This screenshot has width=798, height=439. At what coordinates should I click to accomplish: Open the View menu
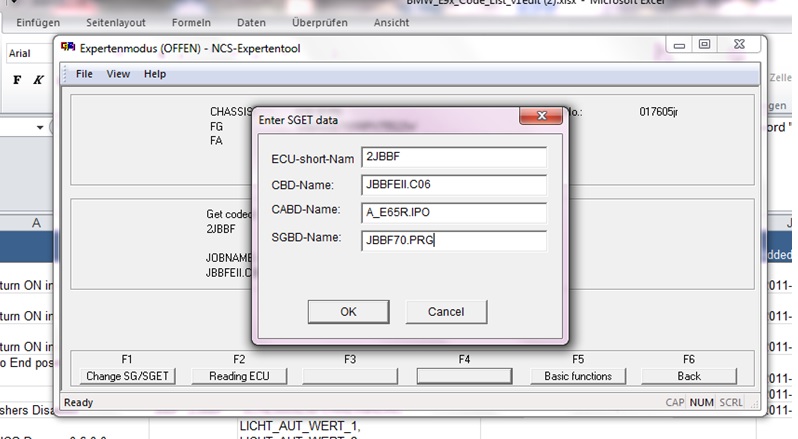point(118,74)
